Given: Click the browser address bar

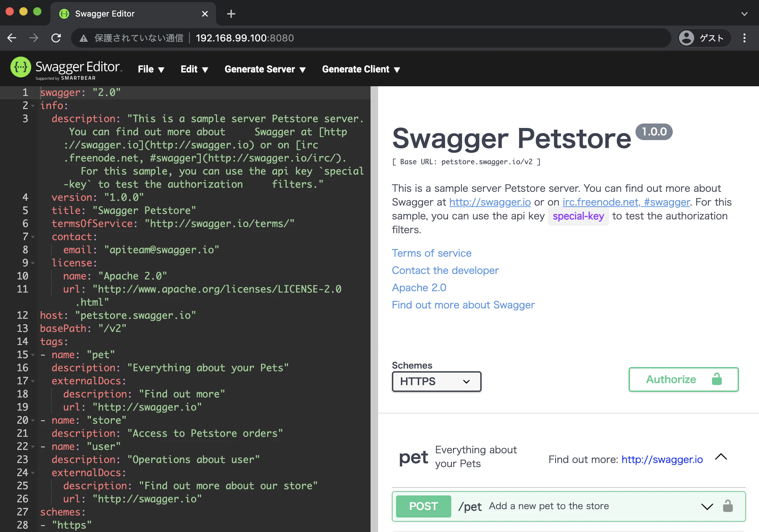Looking at the screenshot, I should [x=371, y=38].
